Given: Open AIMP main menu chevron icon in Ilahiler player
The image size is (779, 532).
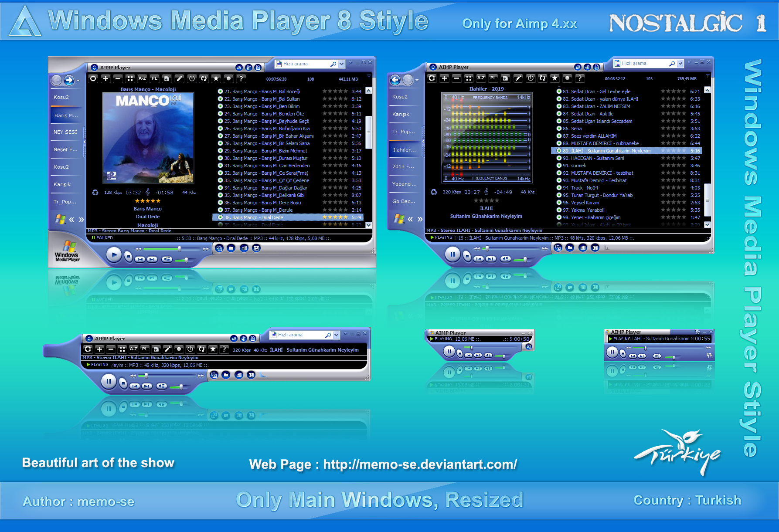Looking at the screenshot, I should pos(433,67).
